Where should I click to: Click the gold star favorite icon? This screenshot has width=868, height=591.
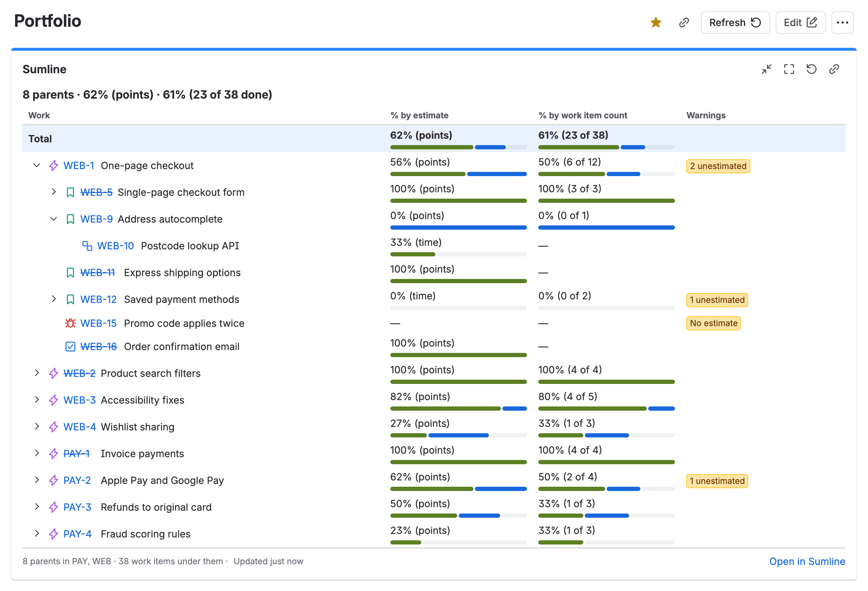(656, 23)
